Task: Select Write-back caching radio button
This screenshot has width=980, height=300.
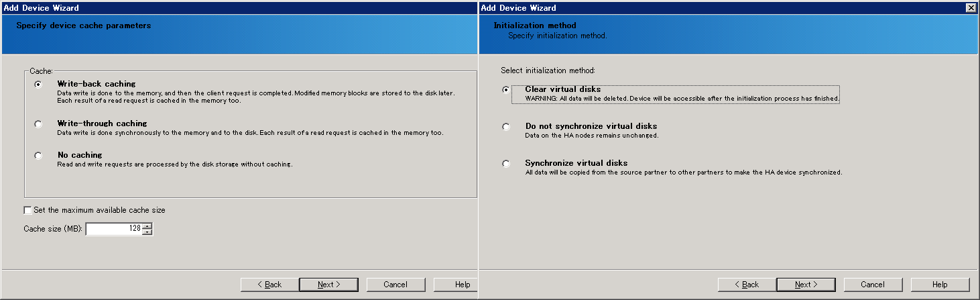Action: [38, 85]
